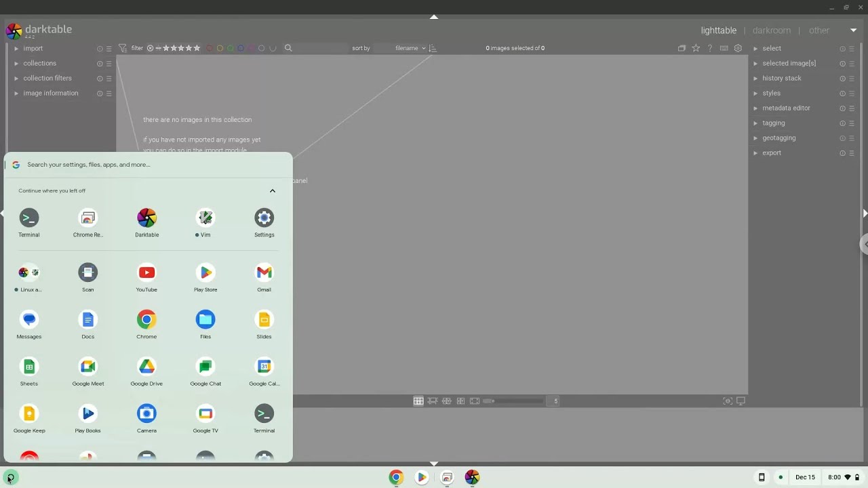Image resolution: width=868 pixels, height=488 pixels.
Task: Toggle blue color label filter
Action: coord(241,48)
